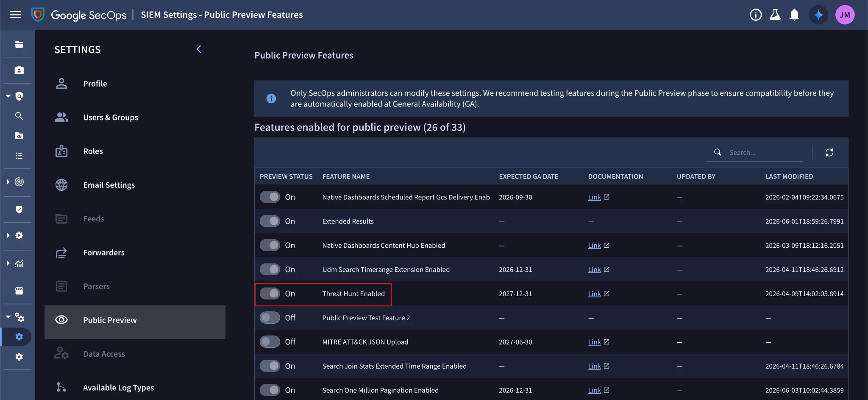Screen dimensions: 868x400
Task: Open the folder with eye icon in rail
Action: click(x=19, y=136)
